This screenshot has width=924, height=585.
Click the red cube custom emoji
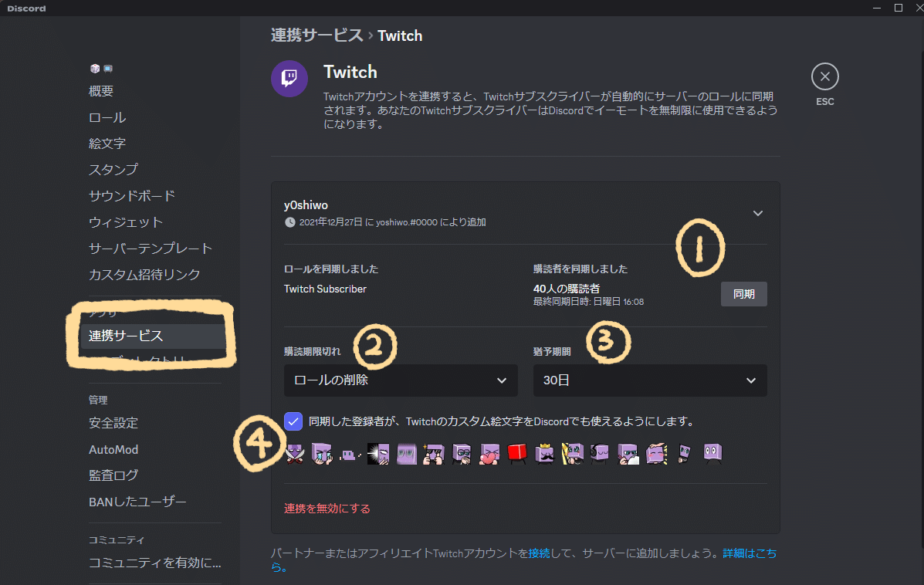[x=516, y=454]
